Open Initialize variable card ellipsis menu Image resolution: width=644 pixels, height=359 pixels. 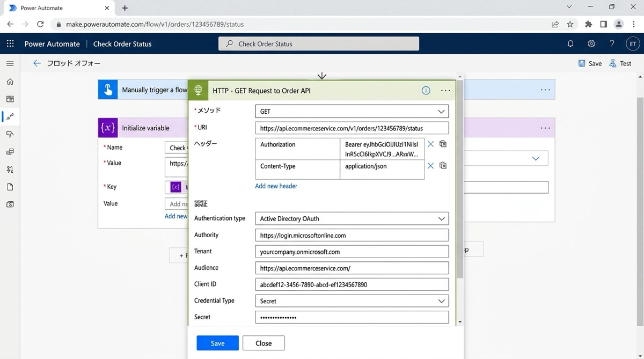tap(545, 128)
